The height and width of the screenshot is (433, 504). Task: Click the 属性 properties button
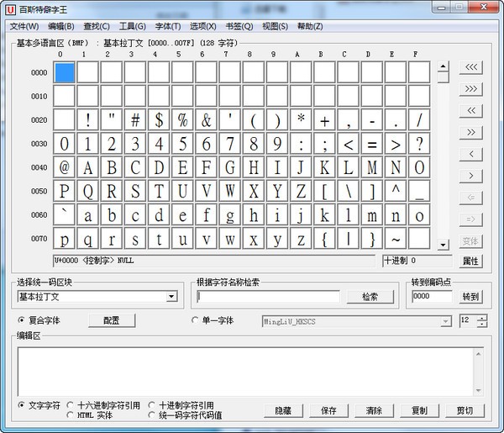pyautogui.click(x=471, y=261)
